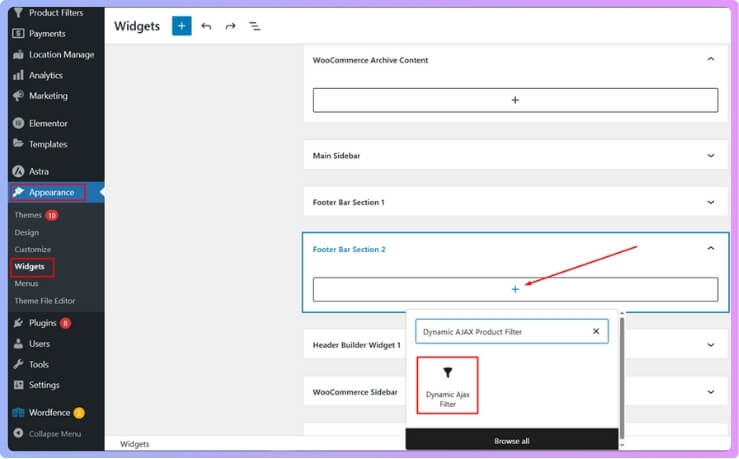Click the Product Filters funnel icon
The image size is (739, 459).
(18, 13)
